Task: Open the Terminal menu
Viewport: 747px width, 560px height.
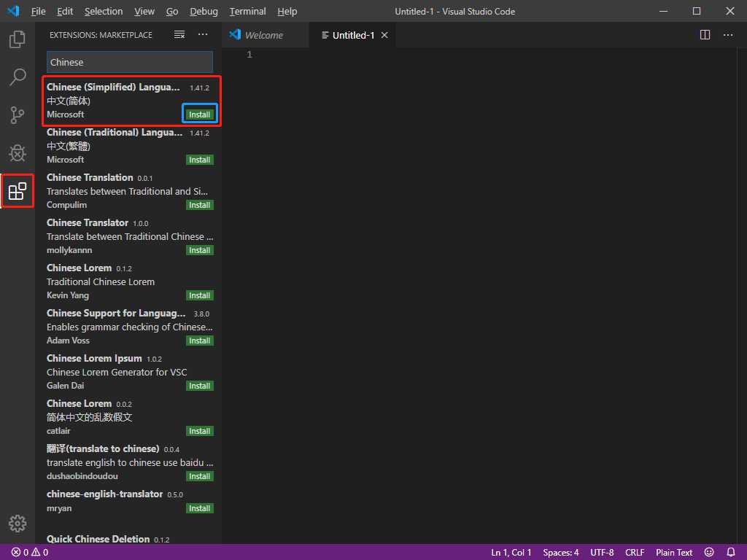Action: pos(248,11)
